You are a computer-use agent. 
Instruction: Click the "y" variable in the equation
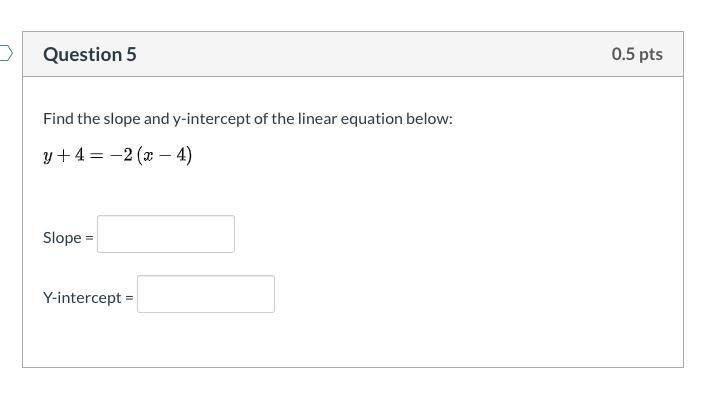click(x=48, y=157)
